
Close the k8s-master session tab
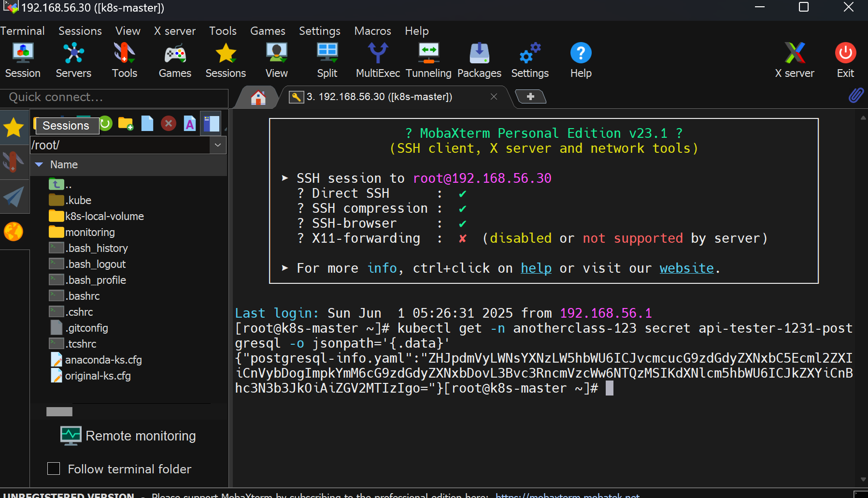pos(494,97)
